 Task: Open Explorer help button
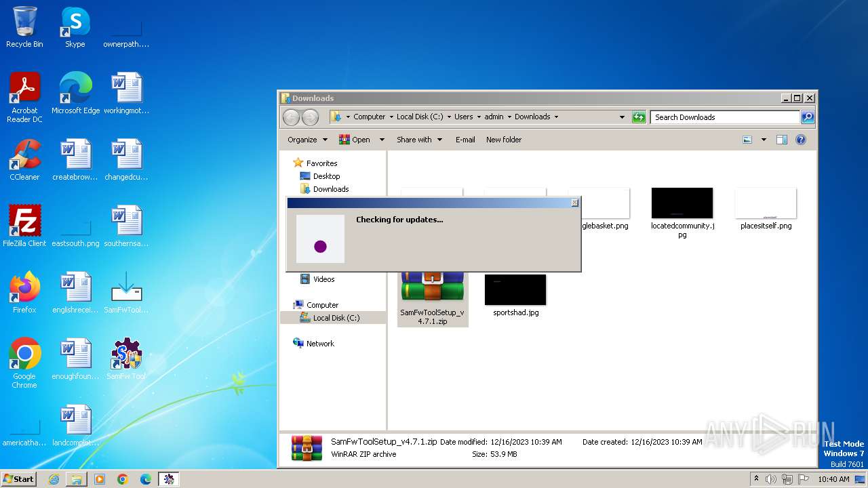[801, 140]
